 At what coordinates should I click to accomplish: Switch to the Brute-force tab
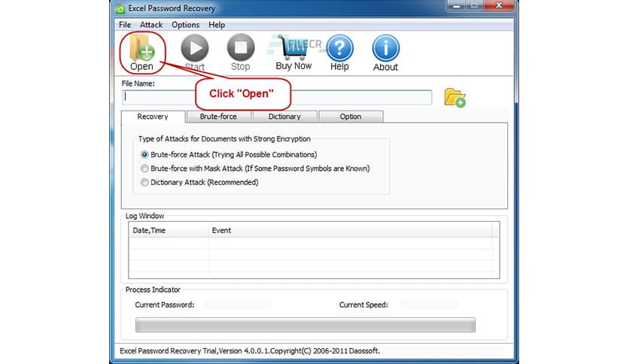click(x=218, y=117)
